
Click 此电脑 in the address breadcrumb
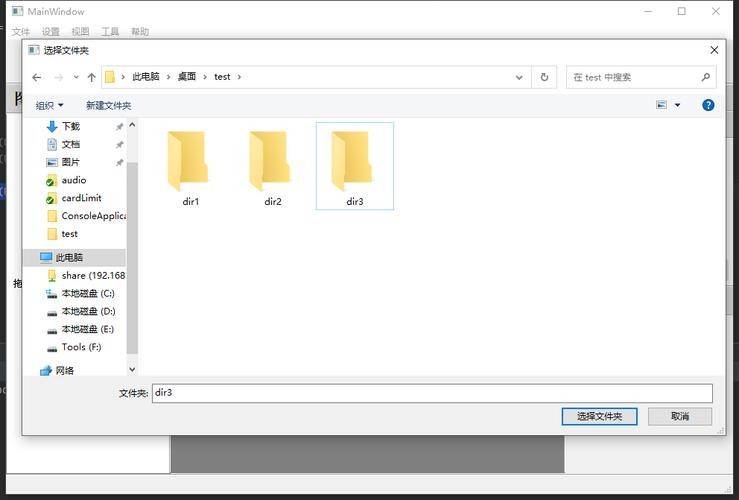click(x=146, y=77)
